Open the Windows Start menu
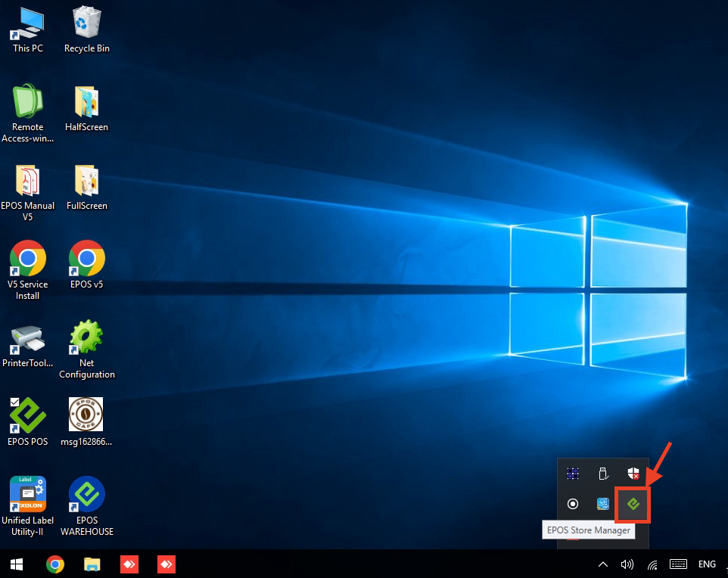The height and width of the screenshot is (578, 728). 17,564
